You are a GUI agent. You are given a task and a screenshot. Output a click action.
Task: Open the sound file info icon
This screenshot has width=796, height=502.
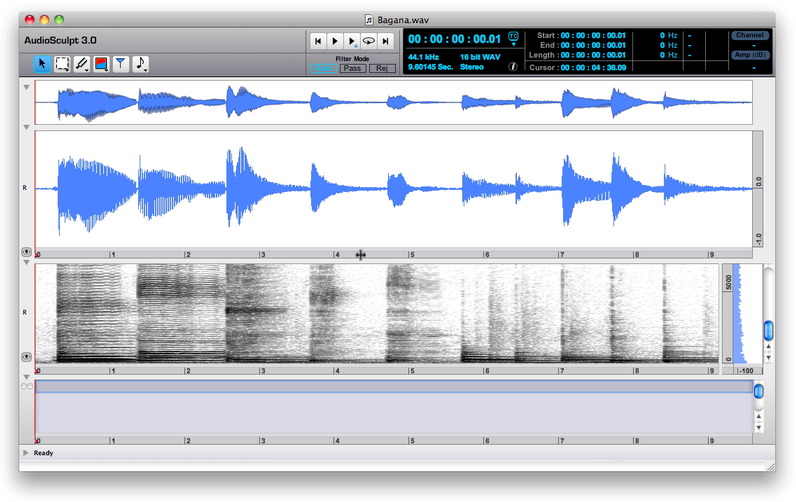tap(513, 66)
